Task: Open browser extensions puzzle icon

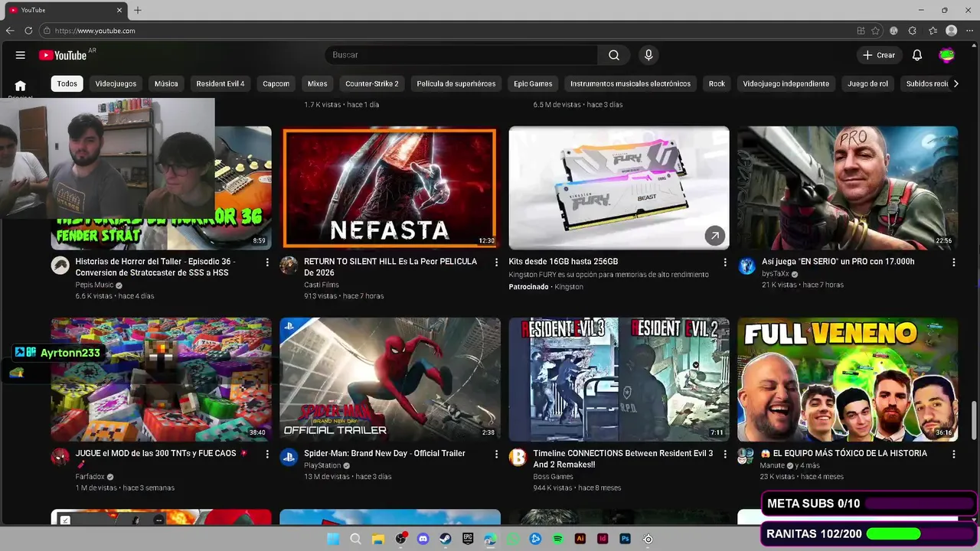Action: point(913,31)
